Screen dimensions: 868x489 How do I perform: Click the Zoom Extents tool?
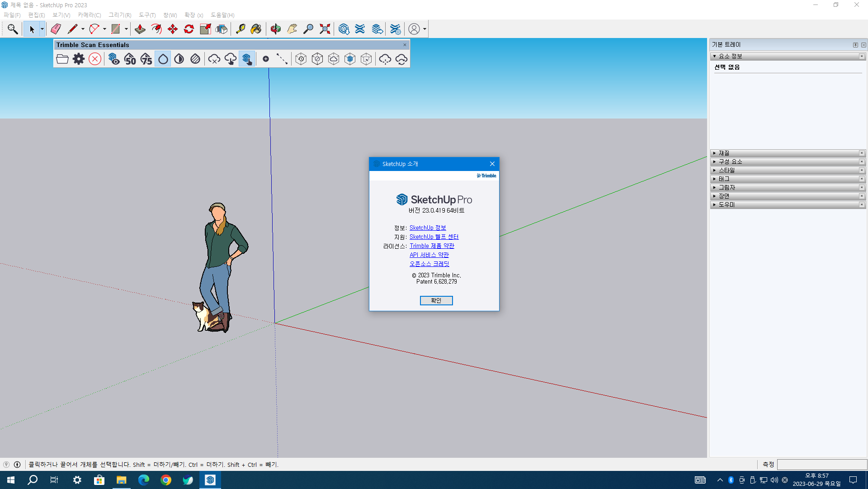point(325,29)
